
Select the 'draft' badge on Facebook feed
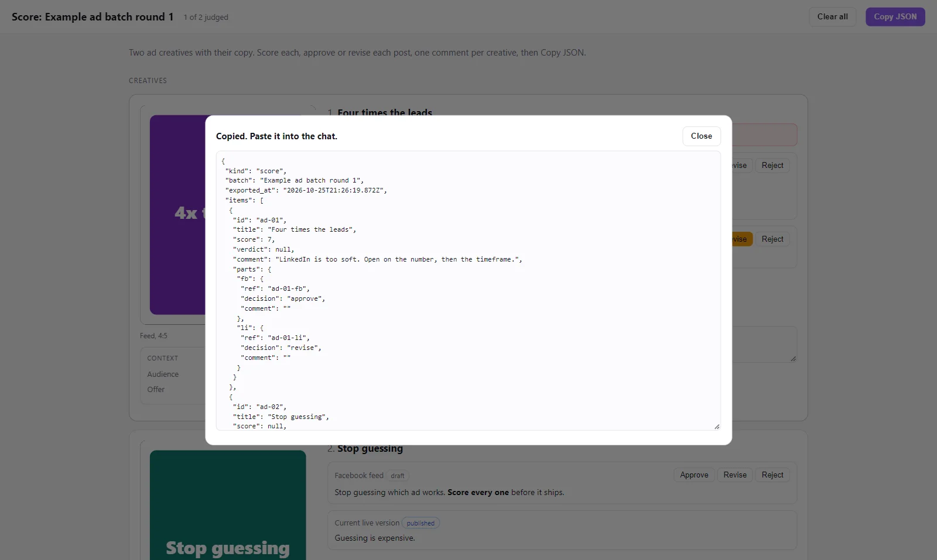click(398, 476)
